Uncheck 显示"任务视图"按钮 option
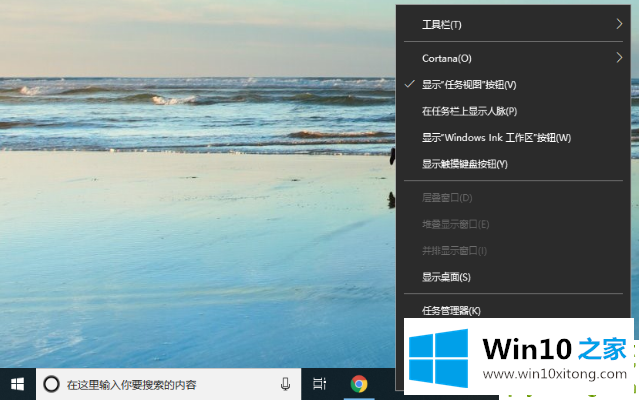The image size is (639, 400). coord(469,85)
